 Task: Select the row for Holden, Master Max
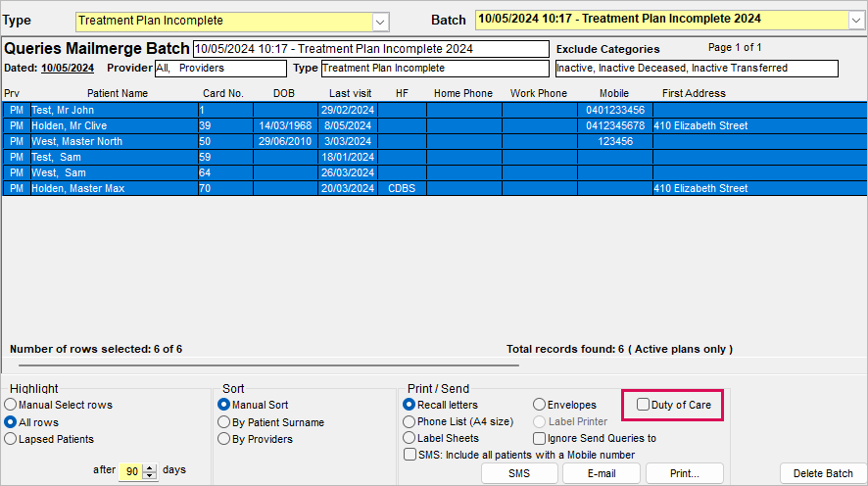point(435,188)
